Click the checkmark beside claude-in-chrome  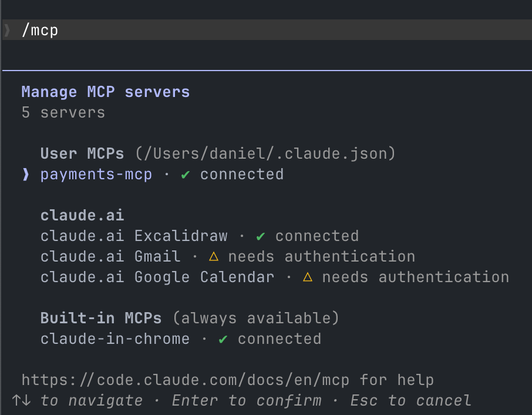(x=222, y=339)
